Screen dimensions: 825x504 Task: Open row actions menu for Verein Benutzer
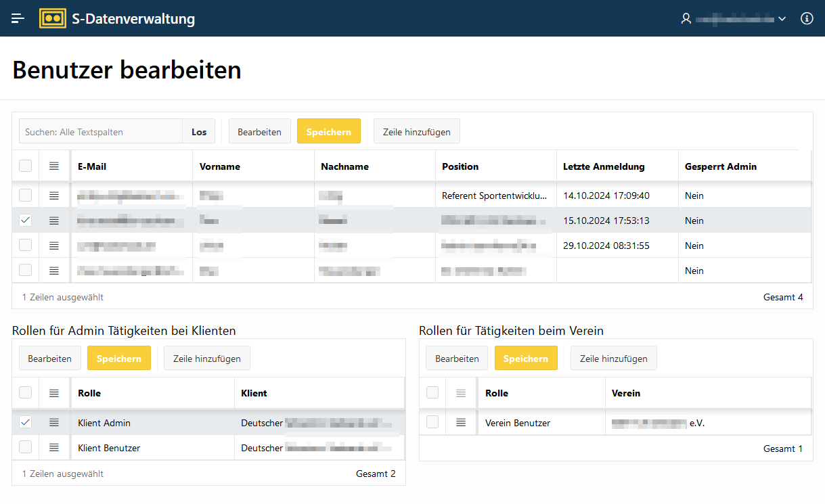point(461,423)
